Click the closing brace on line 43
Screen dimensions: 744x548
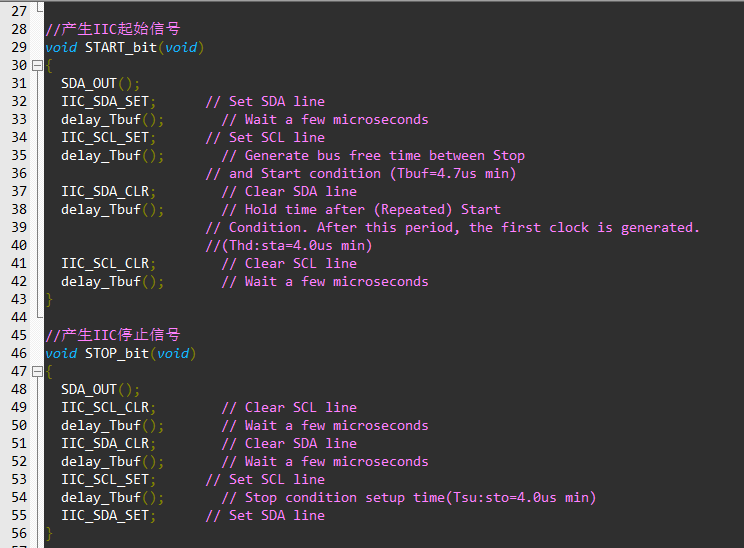click(x=48, y=300)
